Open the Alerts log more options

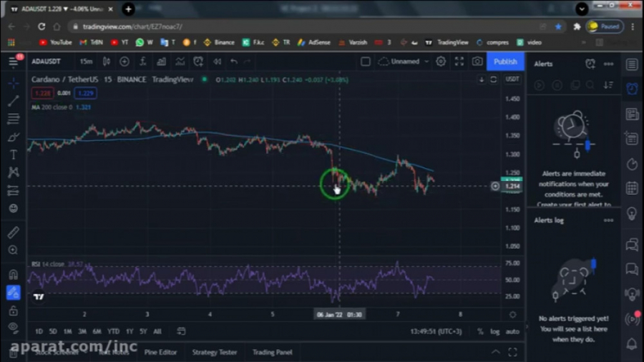coord(608,220)
